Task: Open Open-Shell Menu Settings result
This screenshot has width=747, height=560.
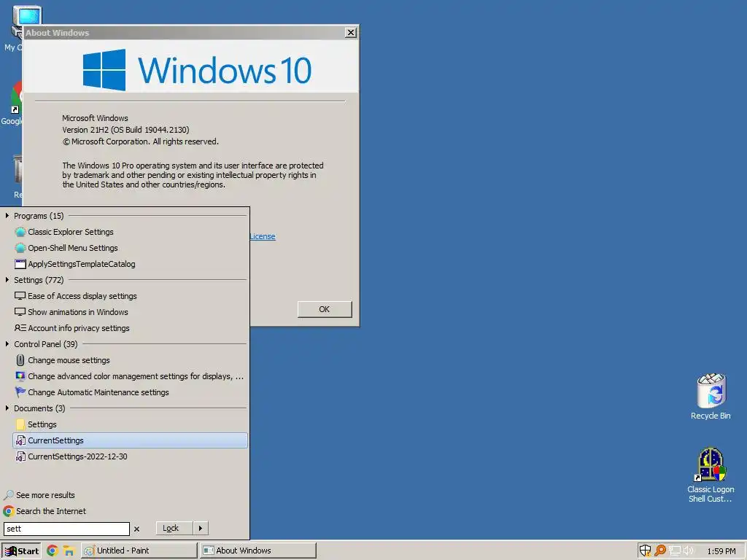Action: click(130, 248)
